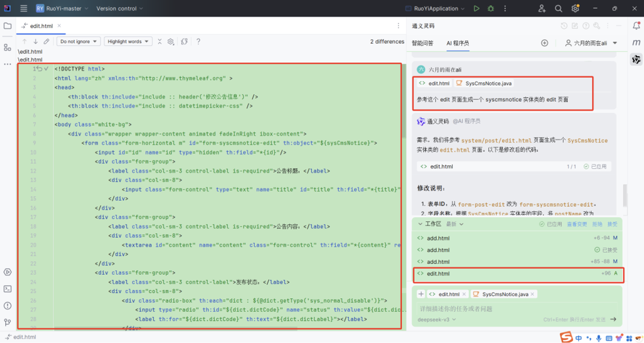The image size is (644, 343).
Task: Go to previous difference arrow
Action: click(25, 41)
